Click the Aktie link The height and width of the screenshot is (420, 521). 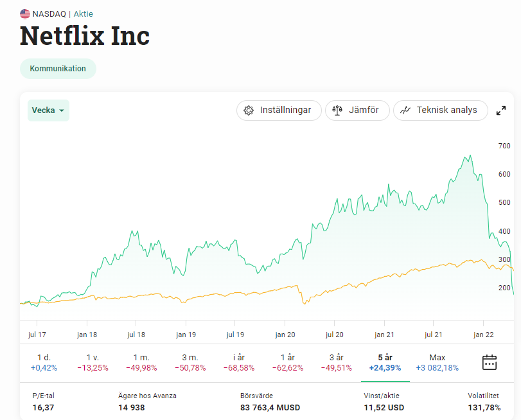click(83, 13)
